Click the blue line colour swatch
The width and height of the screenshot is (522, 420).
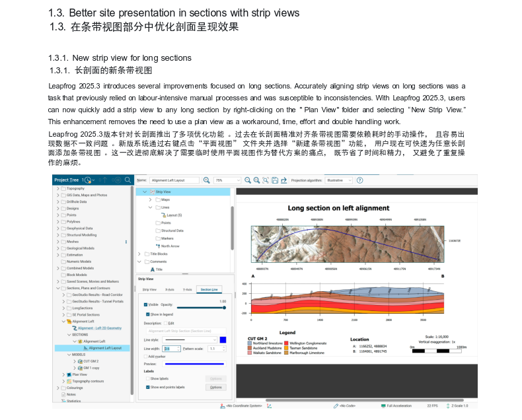point(223,339)
